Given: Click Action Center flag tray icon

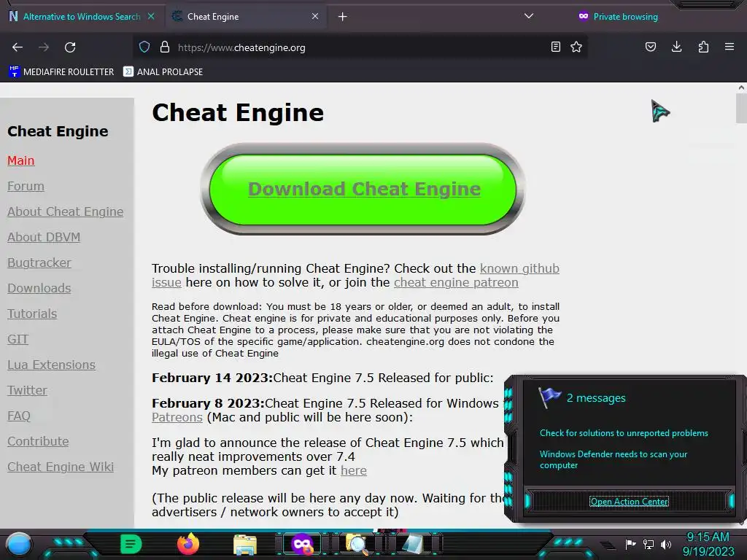Looking at the screenshot, I should coord(630,544).
